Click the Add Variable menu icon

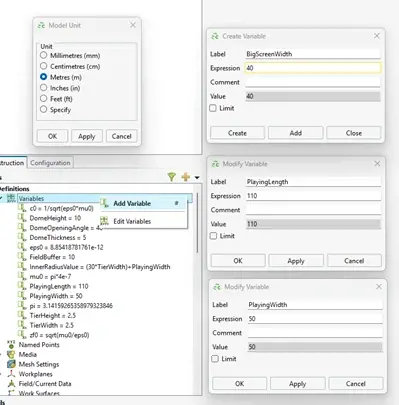point(105,203)
